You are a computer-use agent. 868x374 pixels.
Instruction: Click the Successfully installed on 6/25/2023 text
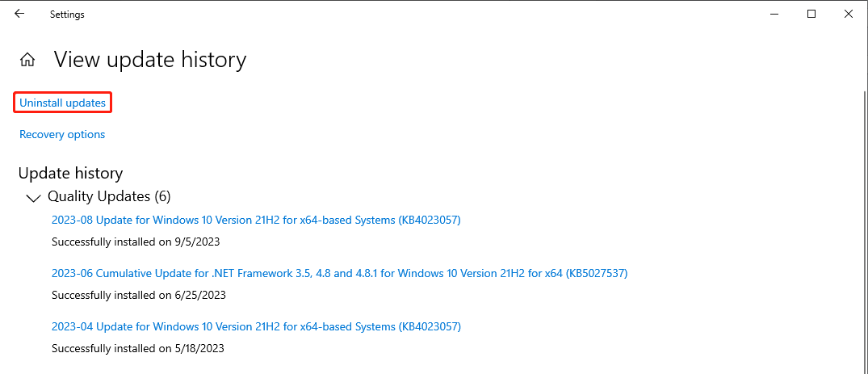[x=139, y=295]
